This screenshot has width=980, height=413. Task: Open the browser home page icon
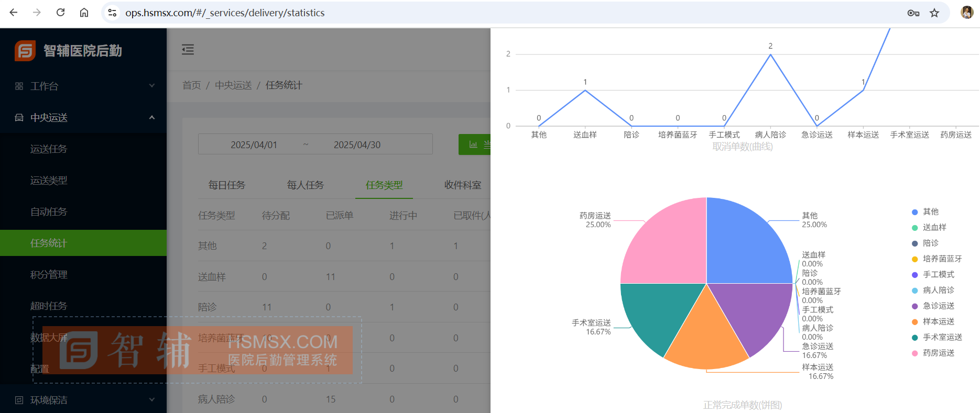pyautogui.click(x=84, y=13)
